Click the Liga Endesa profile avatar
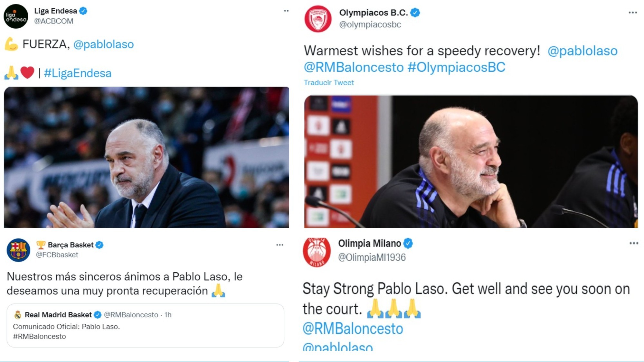This screenshot has width=644, height=362. (16, 16)
